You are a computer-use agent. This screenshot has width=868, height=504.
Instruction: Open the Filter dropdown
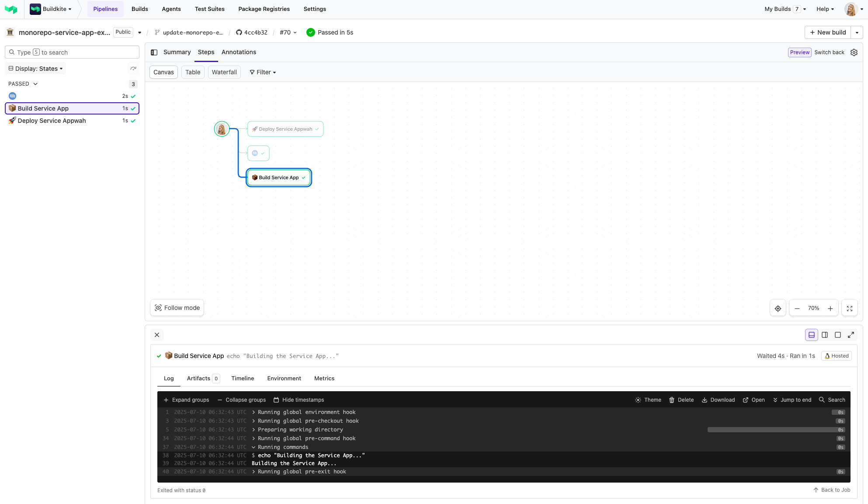coord(263,72)
